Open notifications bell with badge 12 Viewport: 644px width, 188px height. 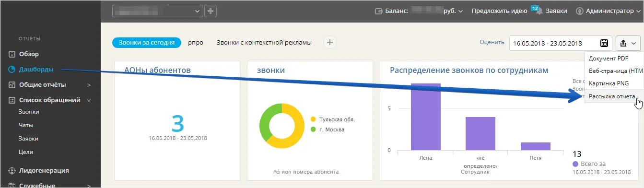(x=539, y=11)
